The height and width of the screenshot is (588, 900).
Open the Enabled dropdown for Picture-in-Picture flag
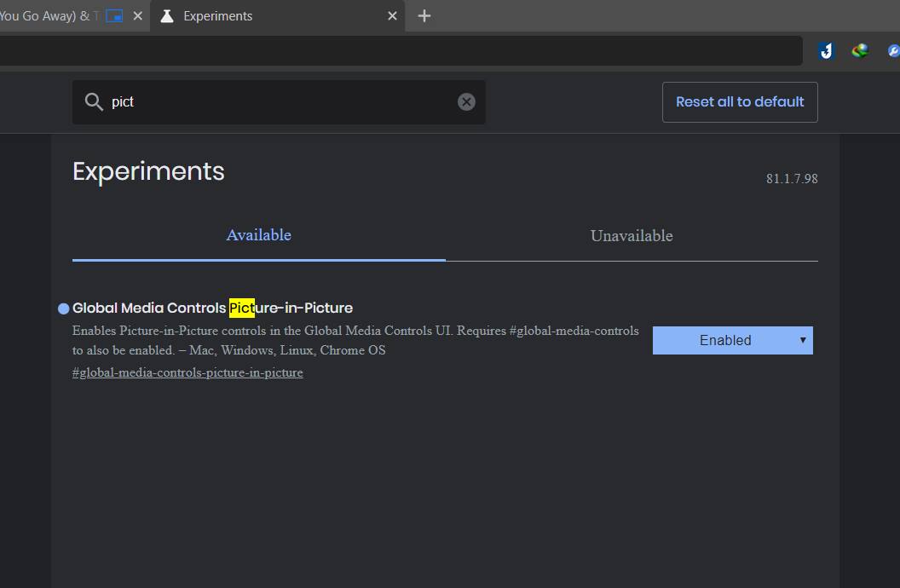[x=732, y=340]
